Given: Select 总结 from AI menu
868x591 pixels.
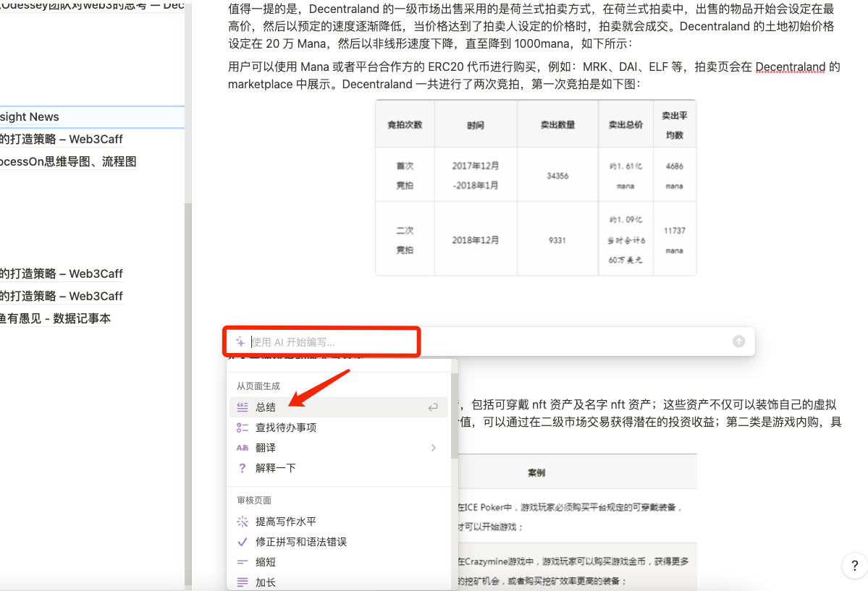Looking at the screenshot, I should [x=338, y=407].
